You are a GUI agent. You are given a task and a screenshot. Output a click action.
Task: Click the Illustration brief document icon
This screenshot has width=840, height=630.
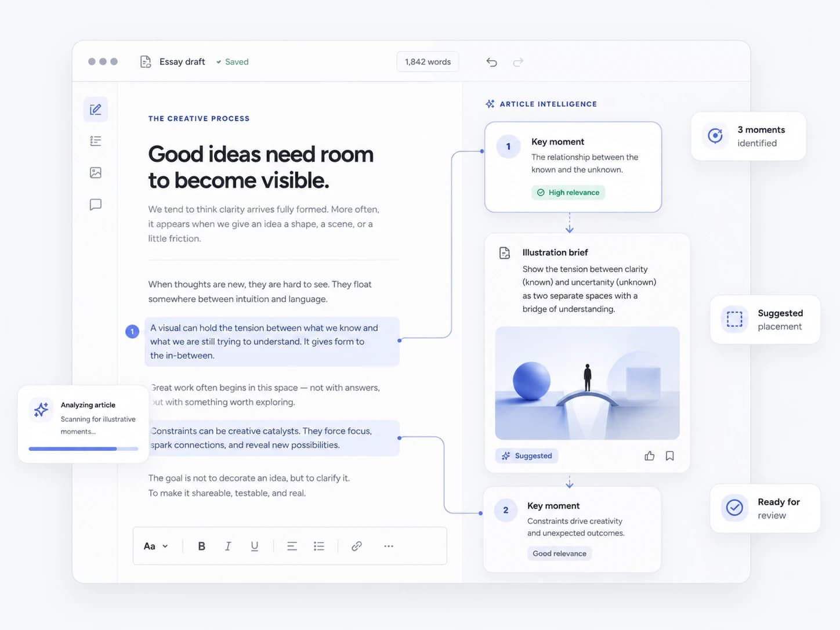pos(505,253)
